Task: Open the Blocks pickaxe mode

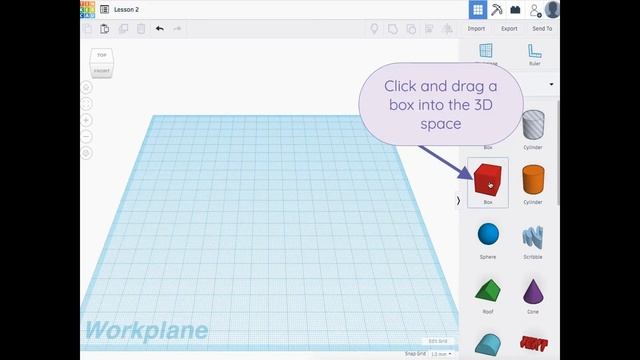Action: (x=496, y=10)
